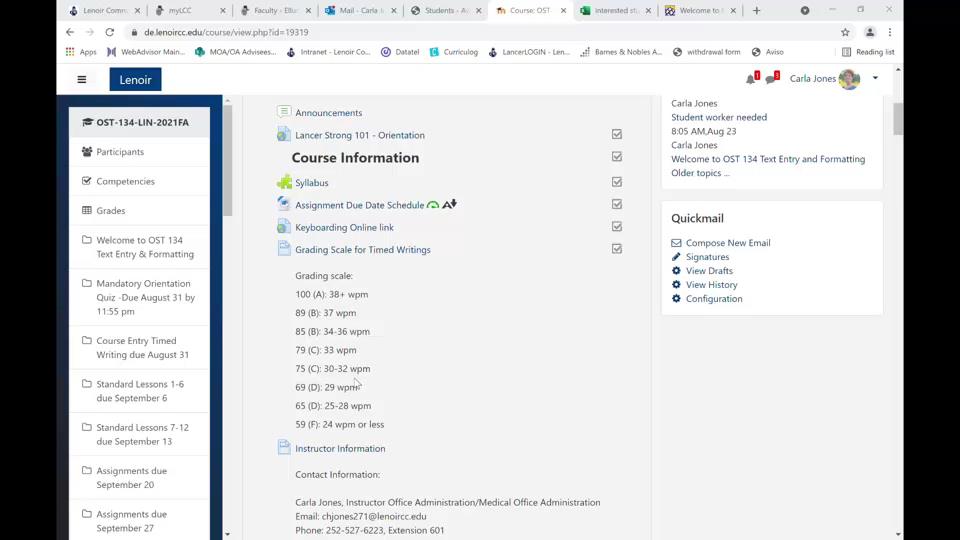Go to Standard Lessons 7-12 section
The height and width of the screenshot is (540, 960).
pyautogui.click(x=140, y=435)
